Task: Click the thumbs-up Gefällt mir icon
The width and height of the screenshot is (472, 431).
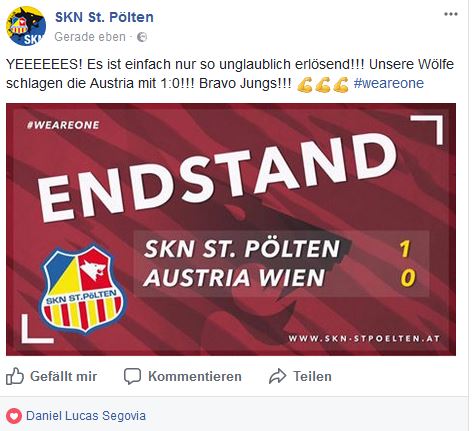Action: (x=15, y=376)
